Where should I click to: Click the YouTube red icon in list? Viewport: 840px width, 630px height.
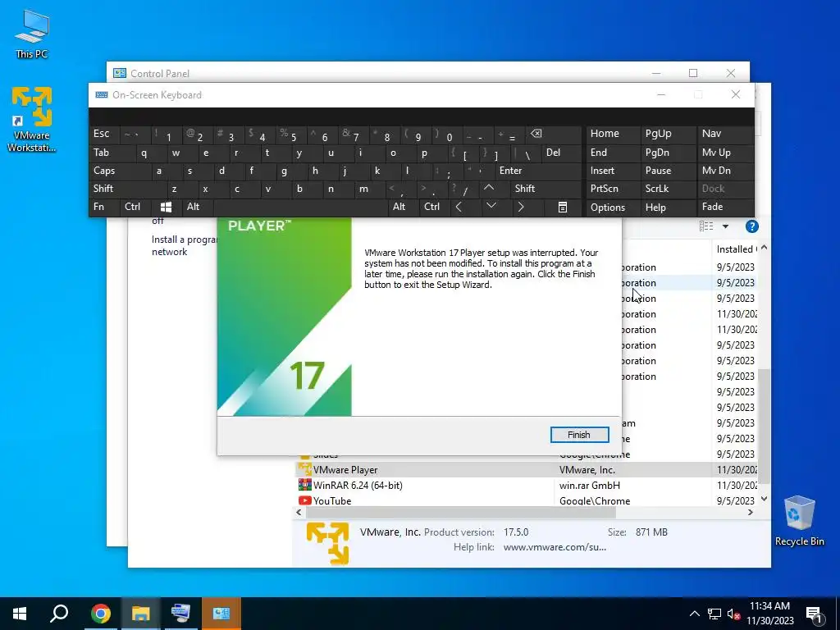point(305,500)
